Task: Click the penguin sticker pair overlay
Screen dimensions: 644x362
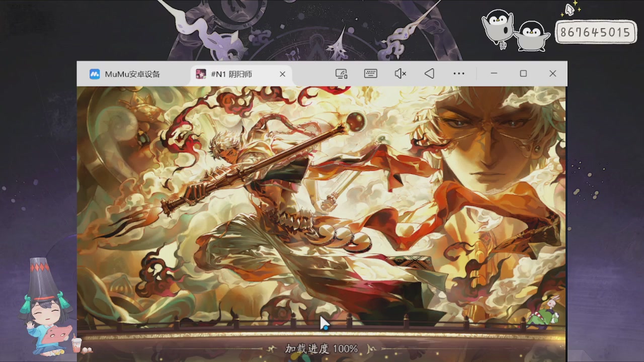Action: [516, 31]
